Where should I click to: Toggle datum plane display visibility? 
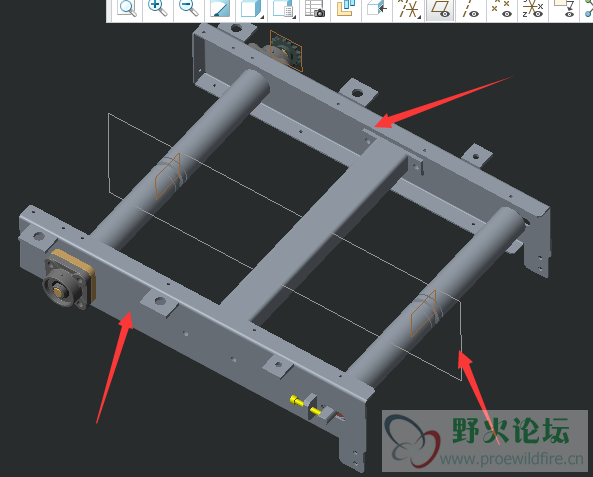[440, 8]
